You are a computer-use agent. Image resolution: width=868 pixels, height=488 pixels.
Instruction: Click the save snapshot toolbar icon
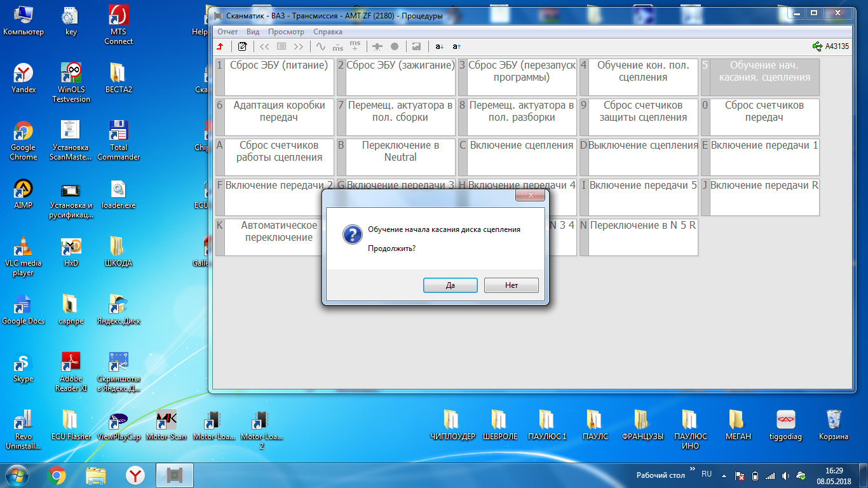tap(416, 46)
